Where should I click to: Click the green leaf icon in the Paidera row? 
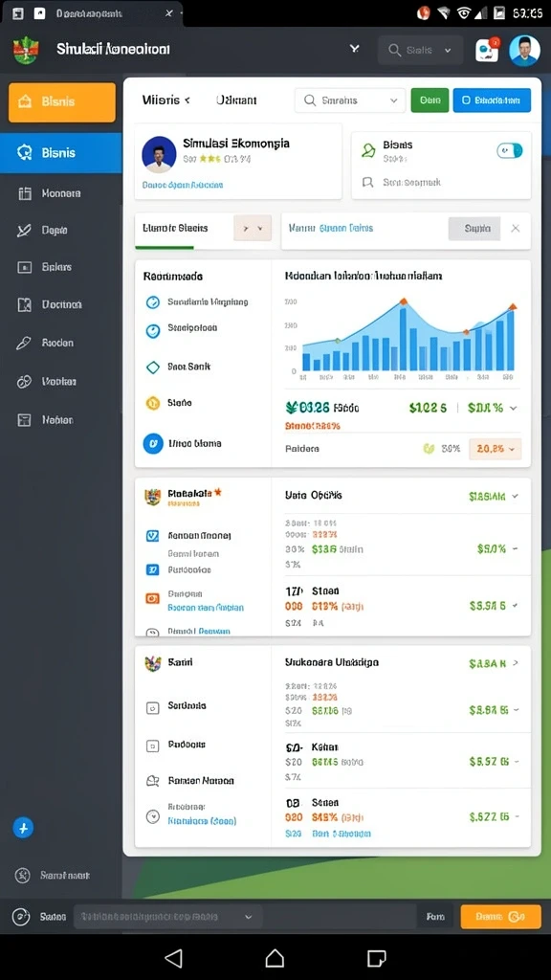coord(429,448)
